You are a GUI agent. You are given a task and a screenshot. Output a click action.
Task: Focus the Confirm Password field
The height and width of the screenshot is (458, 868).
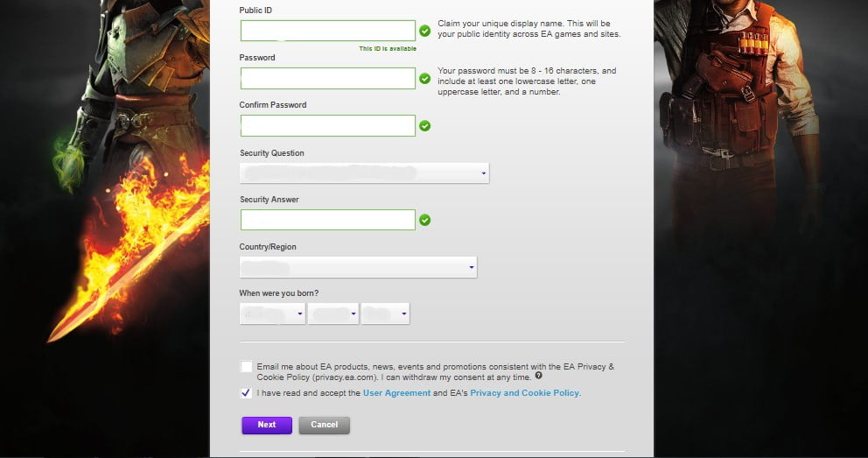tap(328, 126)
